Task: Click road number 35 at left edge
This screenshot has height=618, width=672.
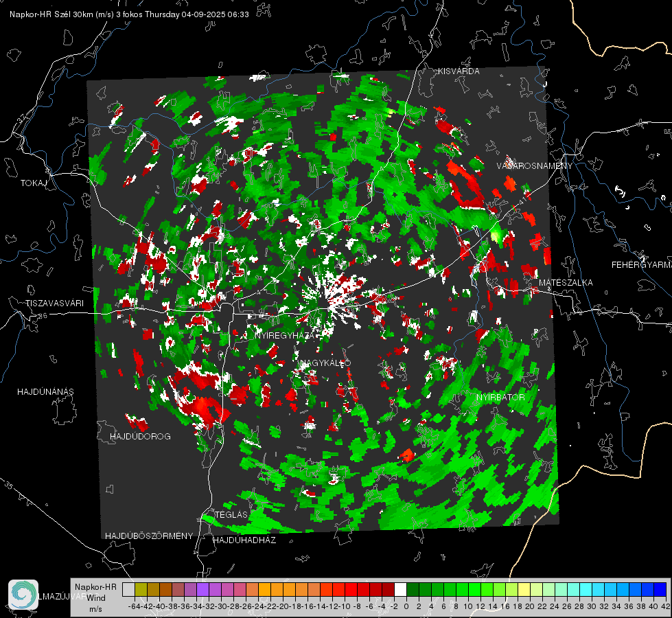Action: click(8, 485)
